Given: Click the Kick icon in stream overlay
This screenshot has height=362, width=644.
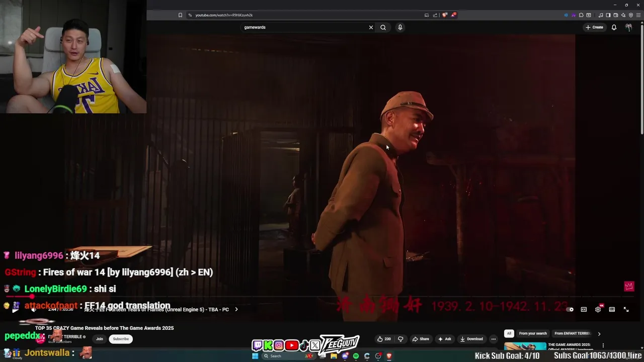Looking at the screenshot, I should (268, 345).
